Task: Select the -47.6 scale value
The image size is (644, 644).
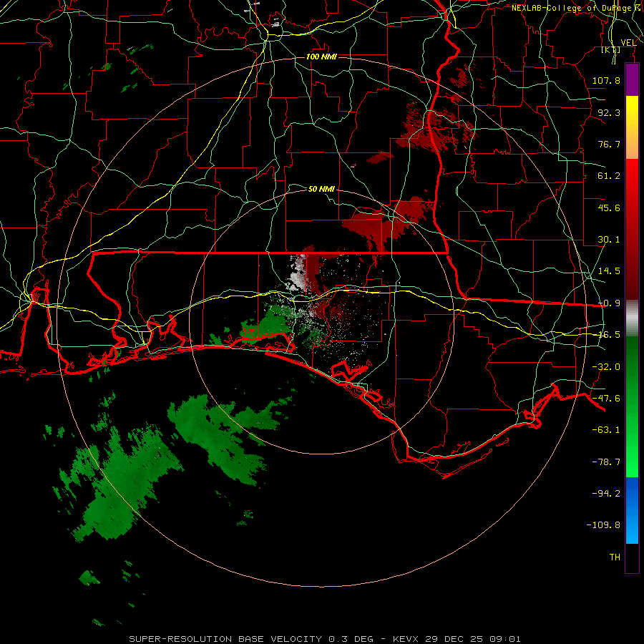Action: click(x=606, y=399)
